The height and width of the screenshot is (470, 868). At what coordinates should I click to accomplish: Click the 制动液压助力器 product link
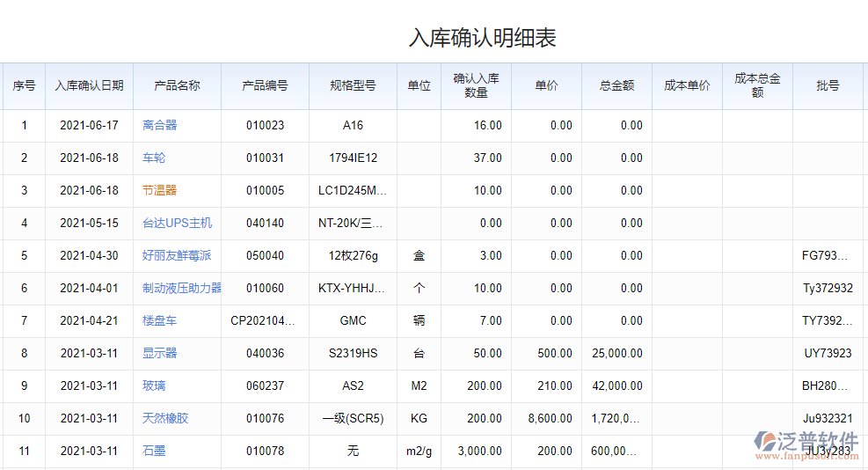pyautogui.click(x=181, y=288)
